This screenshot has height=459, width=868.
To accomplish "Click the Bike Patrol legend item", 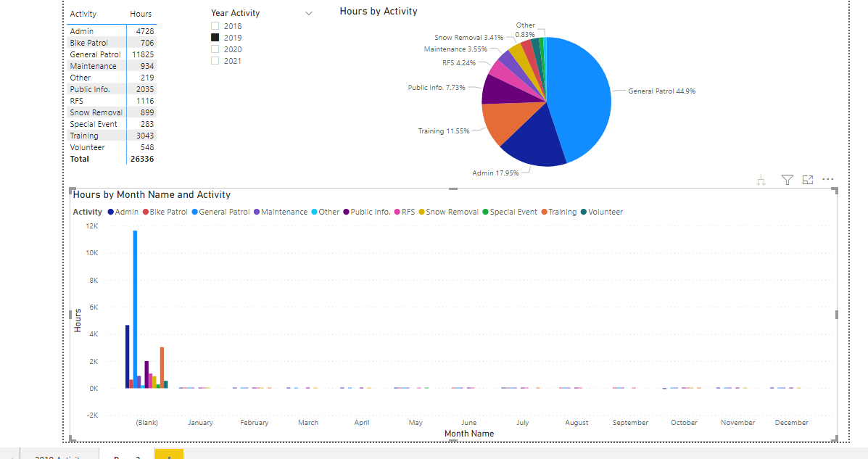I will tap(165, 212).
